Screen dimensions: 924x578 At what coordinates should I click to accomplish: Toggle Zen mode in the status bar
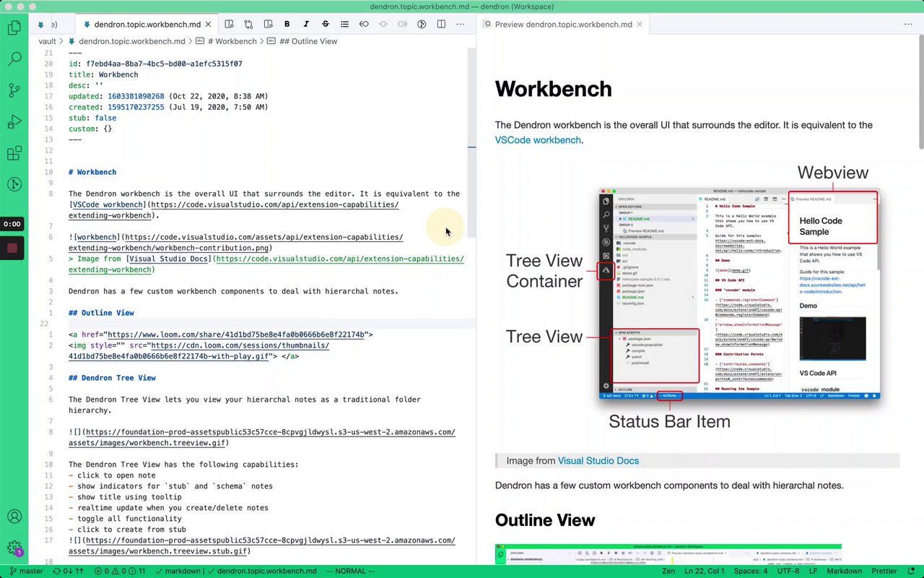coord(668,571)
